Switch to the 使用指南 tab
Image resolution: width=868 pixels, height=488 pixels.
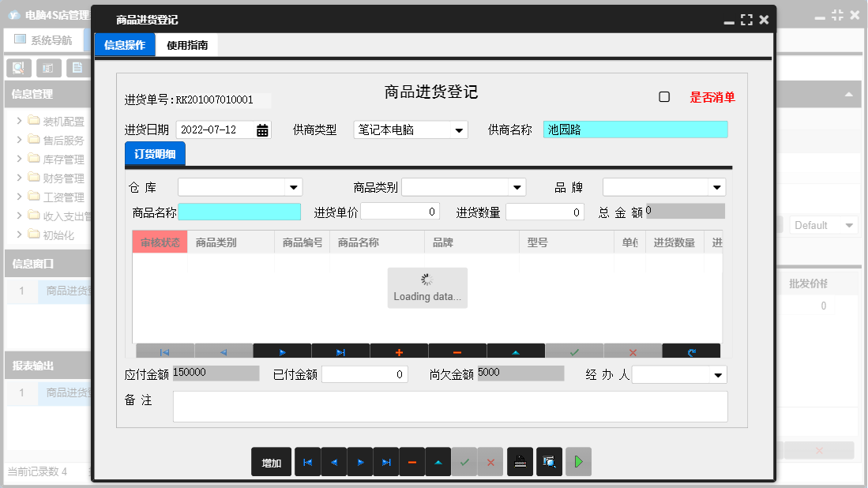(187, 45)
